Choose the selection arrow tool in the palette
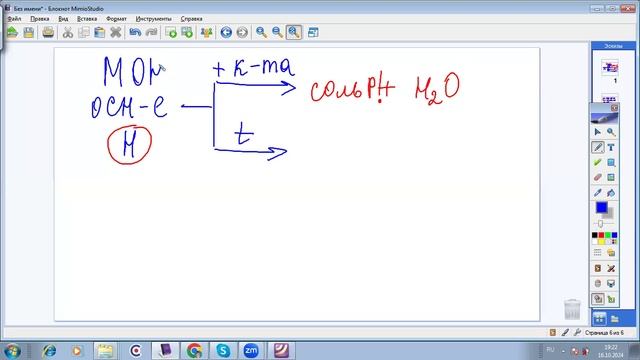Screen dimensions: 640x360 click(x=598, y=132)
